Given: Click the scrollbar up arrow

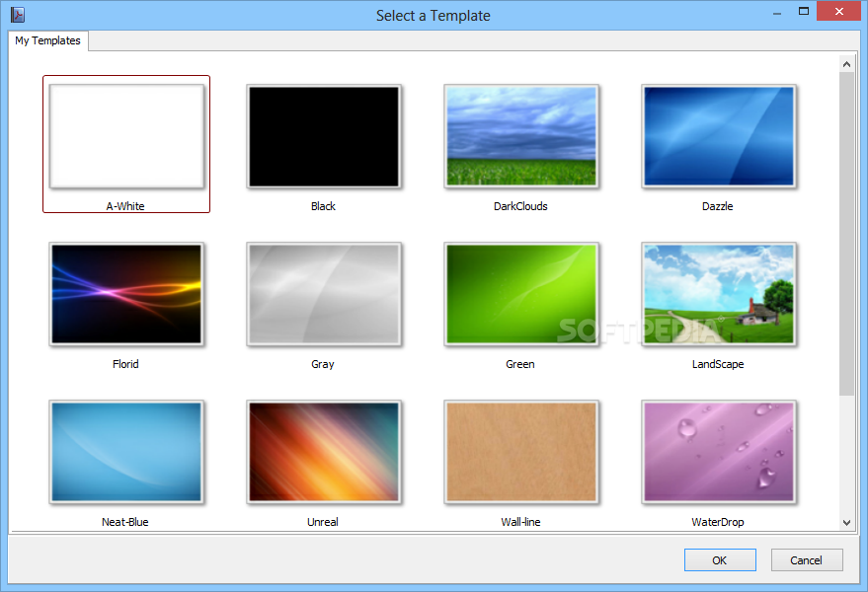Looking at the screenshot, I should click(846, 64).
